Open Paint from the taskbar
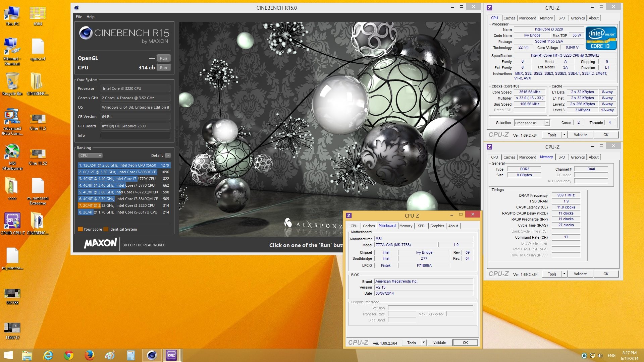This screenshot has width=644, height=362. point(110,355)
